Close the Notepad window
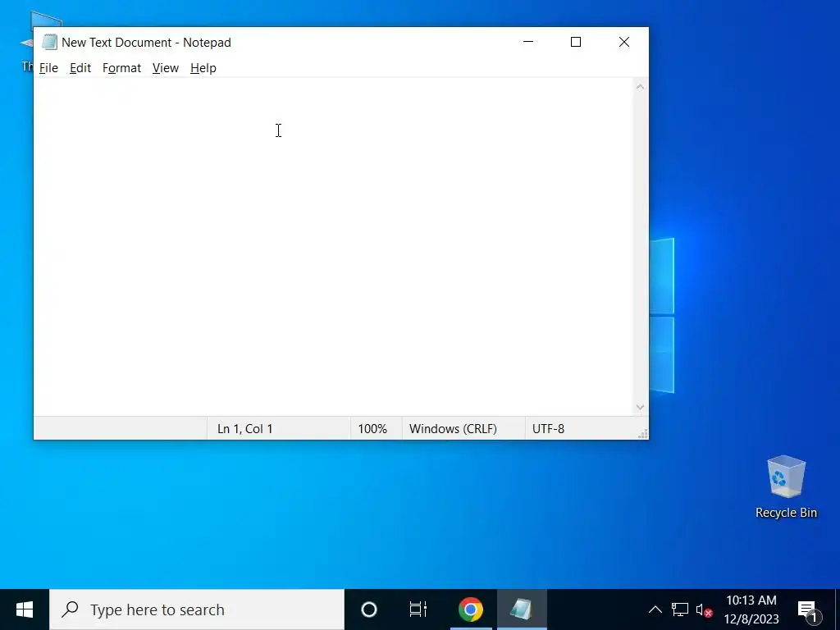The height and width of the screenshot is (630, 840). tap(624, 42)
